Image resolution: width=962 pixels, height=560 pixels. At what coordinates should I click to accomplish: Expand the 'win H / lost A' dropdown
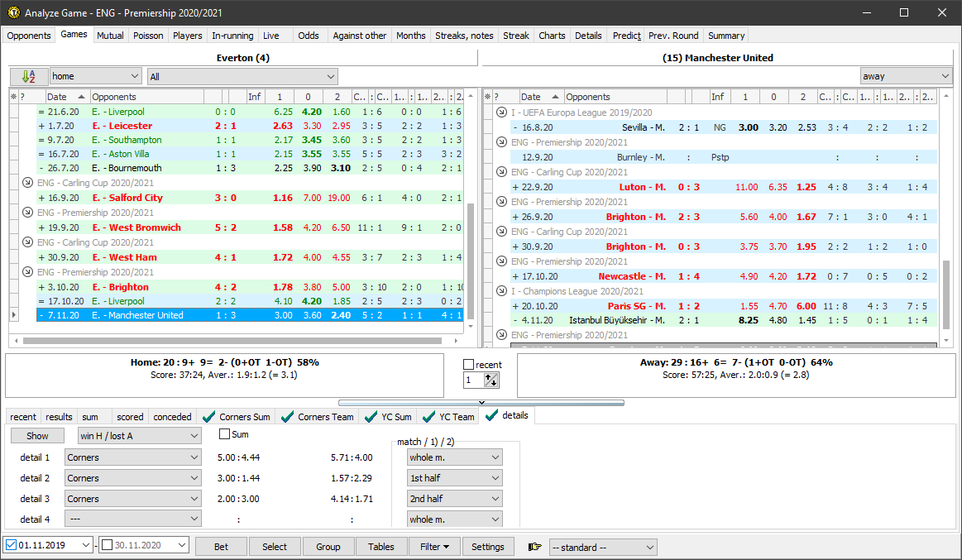[139, 436]
